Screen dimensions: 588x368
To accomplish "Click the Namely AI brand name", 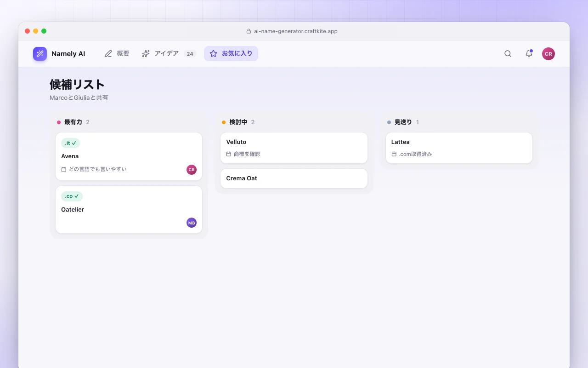I will [68, 54].
